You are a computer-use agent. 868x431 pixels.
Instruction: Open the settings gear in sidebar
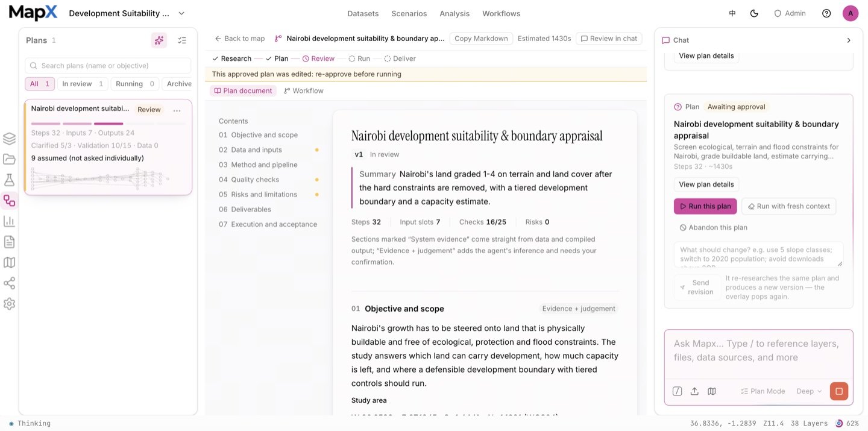click(9, 304)
